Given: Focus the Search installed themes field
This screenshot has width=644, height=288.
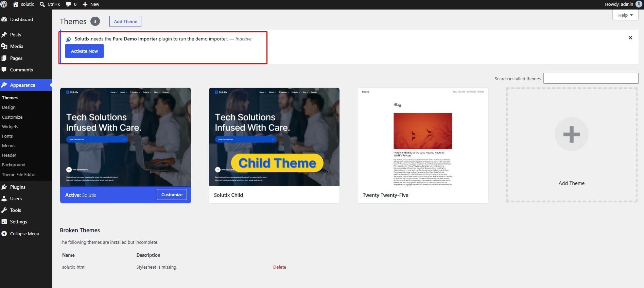Looking at the screenshot, I should 591,78.
